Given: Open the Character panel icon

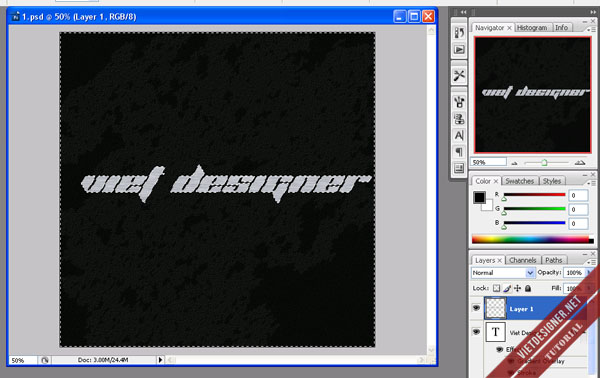Looking at the screenshot, I should tap(459, 135).
